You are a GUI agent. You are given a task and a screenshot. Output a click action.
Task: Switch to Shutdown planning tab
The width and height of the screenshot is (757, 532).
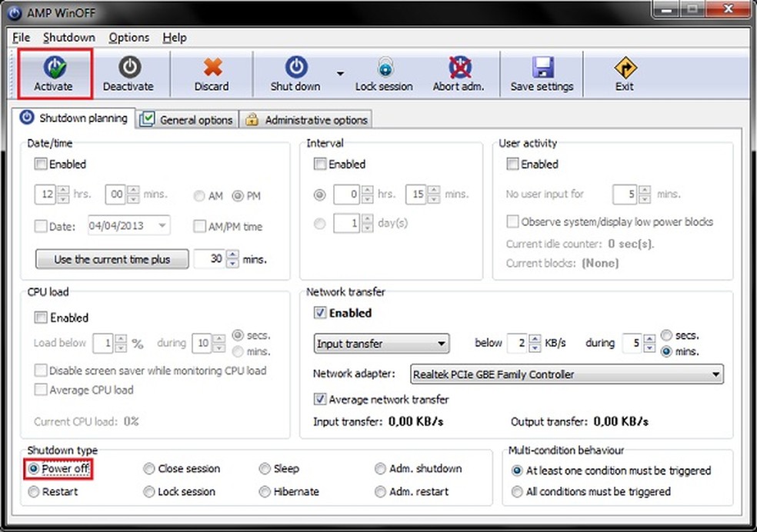74,118
